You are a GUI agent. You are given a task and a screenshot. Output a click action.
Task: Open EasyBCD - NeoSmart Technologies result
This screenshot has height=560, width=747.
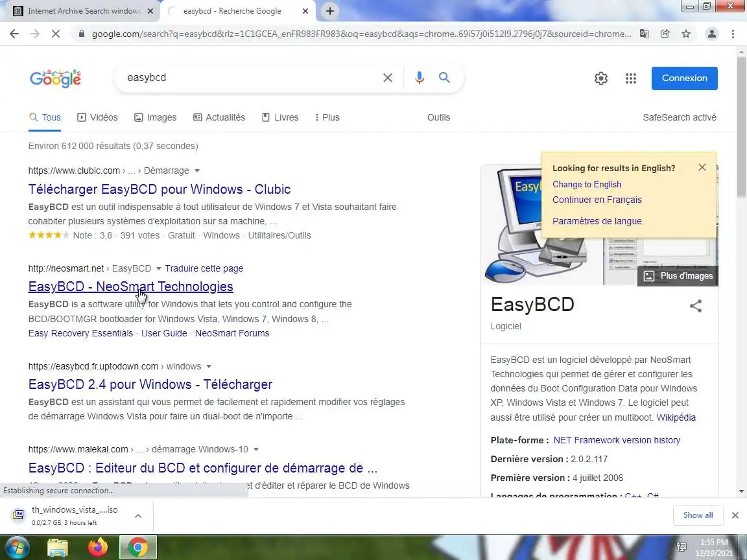(x=130, y=286)
